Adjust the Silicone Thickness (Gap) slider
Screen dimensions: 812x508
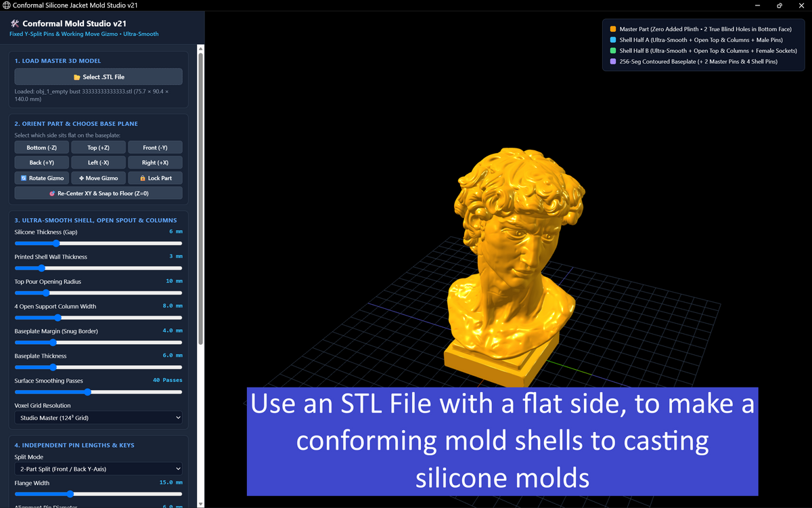[x=98, y=243]
